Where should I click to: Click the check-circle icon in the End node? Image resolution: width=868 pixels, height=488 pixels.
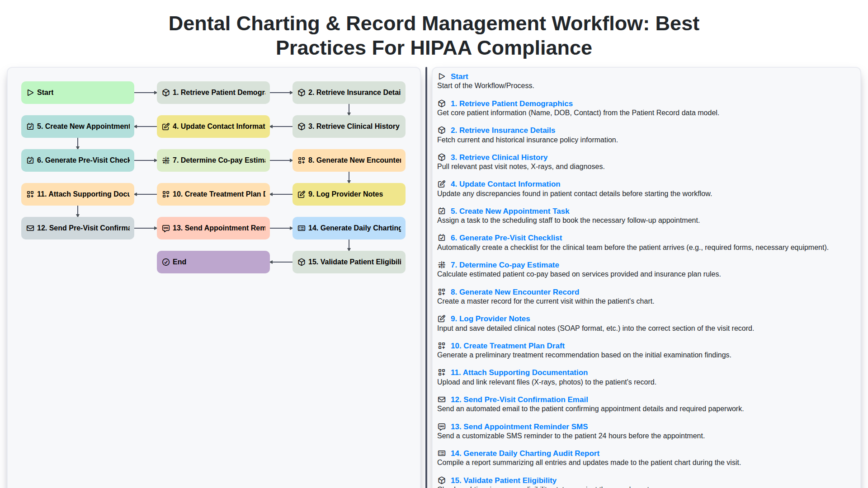click(x=166, y=262)
